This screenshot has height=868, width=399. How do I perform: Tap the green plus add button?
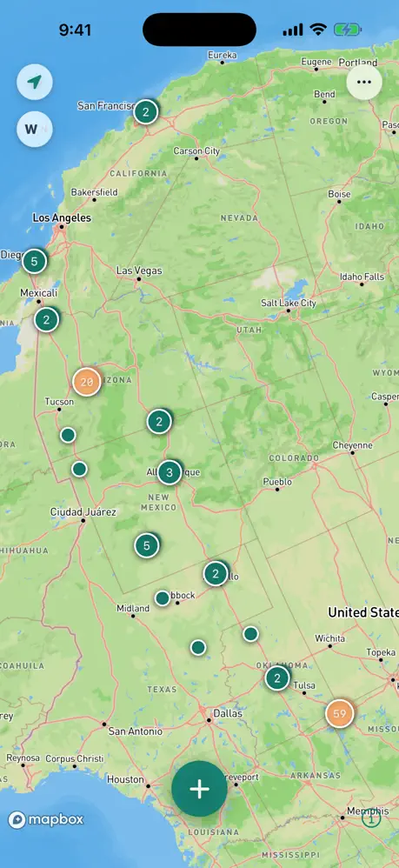point(199,788)
